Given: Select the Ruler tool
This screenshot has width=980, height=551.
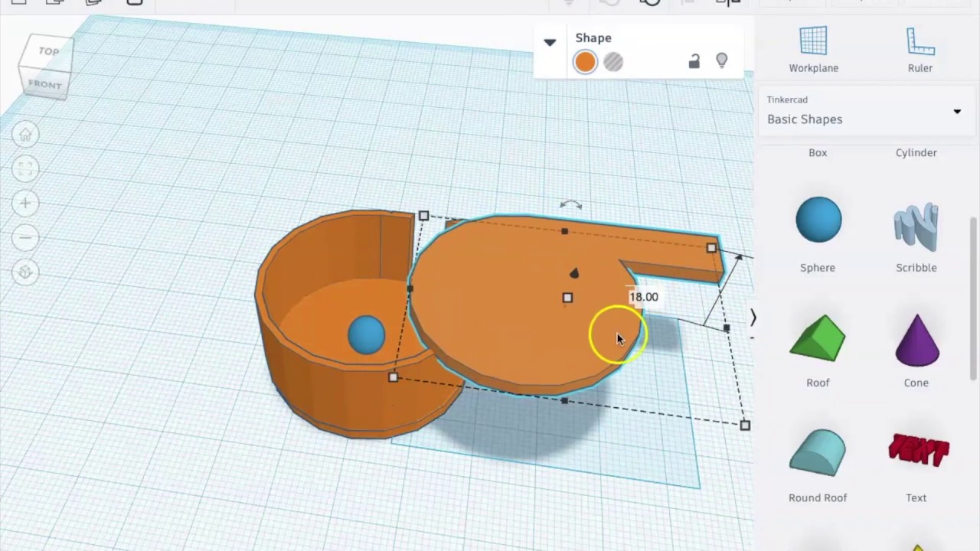Looking at the screenshot, I should click(920, 50).
